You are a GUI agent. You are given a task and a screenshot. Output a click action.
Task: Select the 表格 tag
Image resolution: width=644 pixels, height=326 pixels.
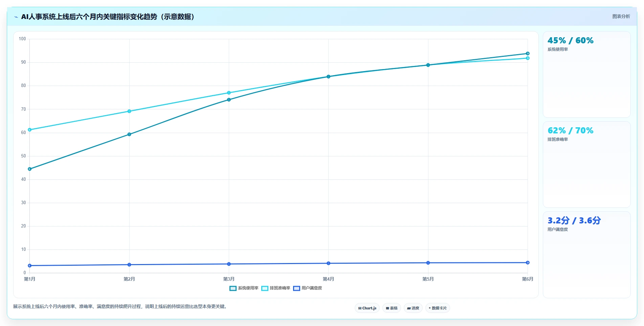pos(392,308)
